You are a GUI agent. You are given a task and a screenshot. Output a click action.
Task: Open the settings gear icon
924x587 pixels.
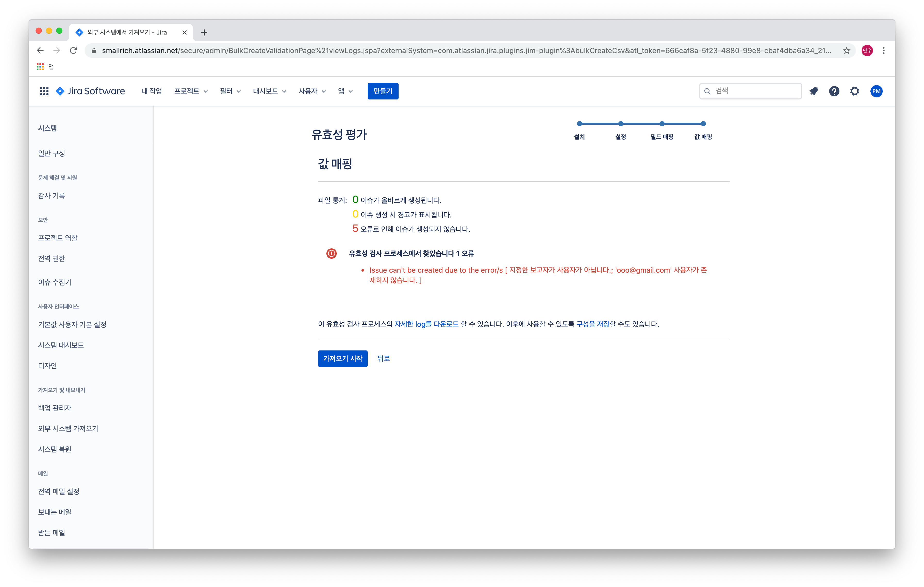click(855, 91)
